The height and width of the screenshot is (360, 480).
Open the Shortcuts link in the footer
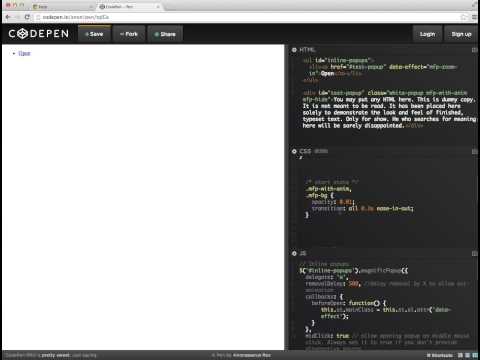440,355
